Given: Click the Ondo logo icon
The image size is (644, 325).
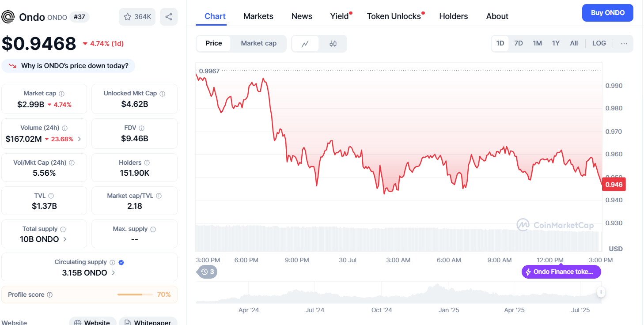Looking at the screenshot, I should 8,17.
